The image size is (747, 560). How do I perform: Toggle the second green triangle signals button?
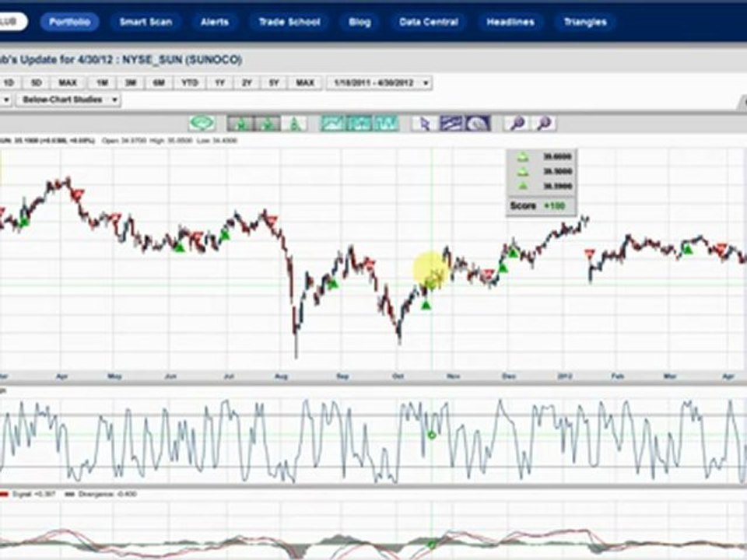[x=267, y=124]
